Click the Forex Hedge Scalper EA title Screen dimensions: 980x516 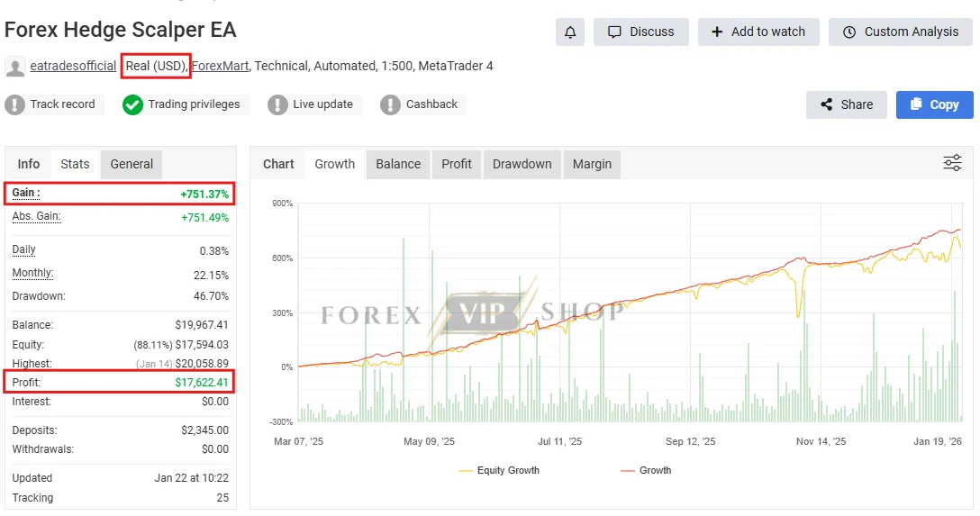coord(120,30)
